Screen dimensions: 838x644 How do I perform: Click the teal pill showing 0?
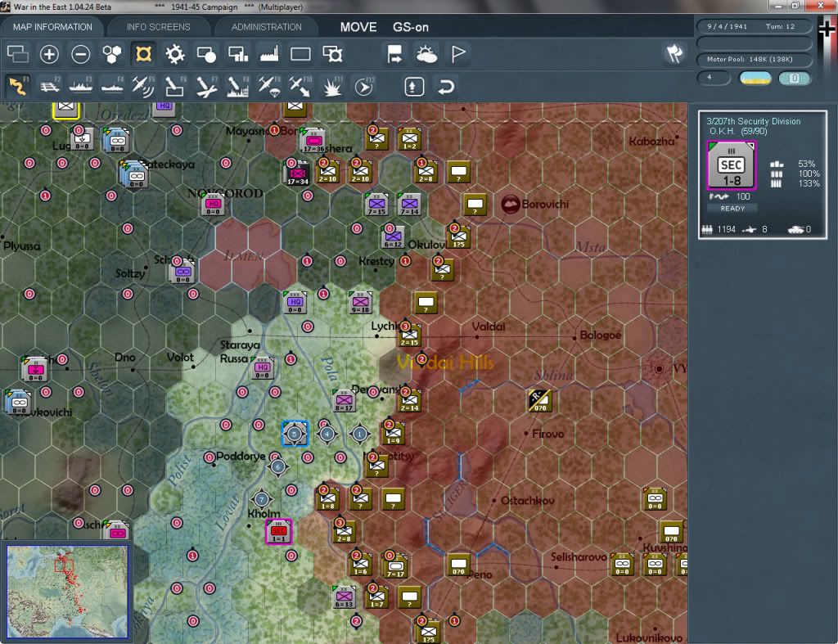(x=795, y=78)
